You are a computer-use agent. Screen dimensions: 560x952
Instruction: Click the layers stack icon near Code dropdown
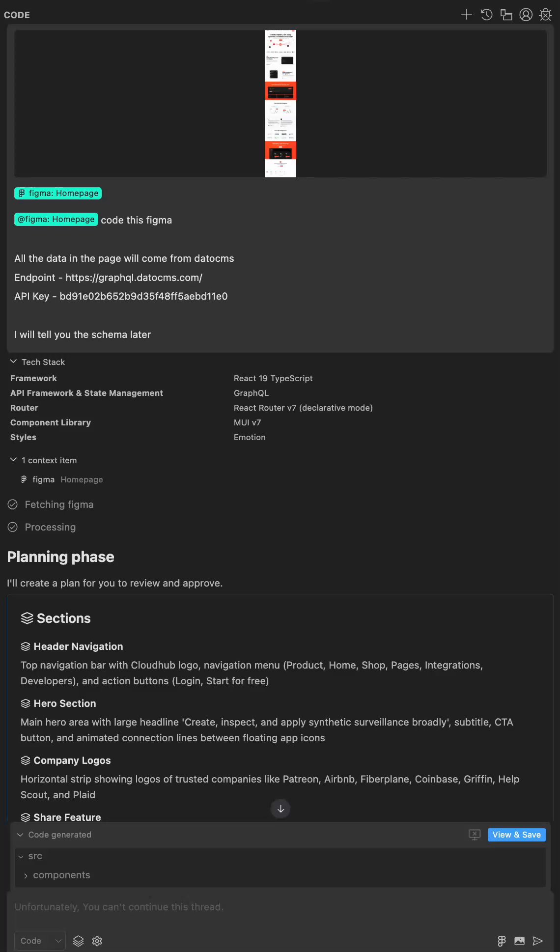(x=79, y=941)
